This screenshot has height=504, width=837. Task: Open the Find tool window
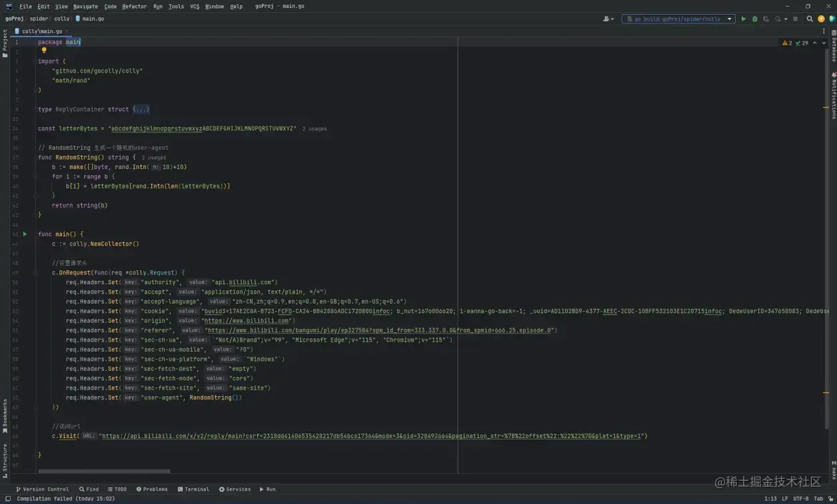[x=89, y=489]
